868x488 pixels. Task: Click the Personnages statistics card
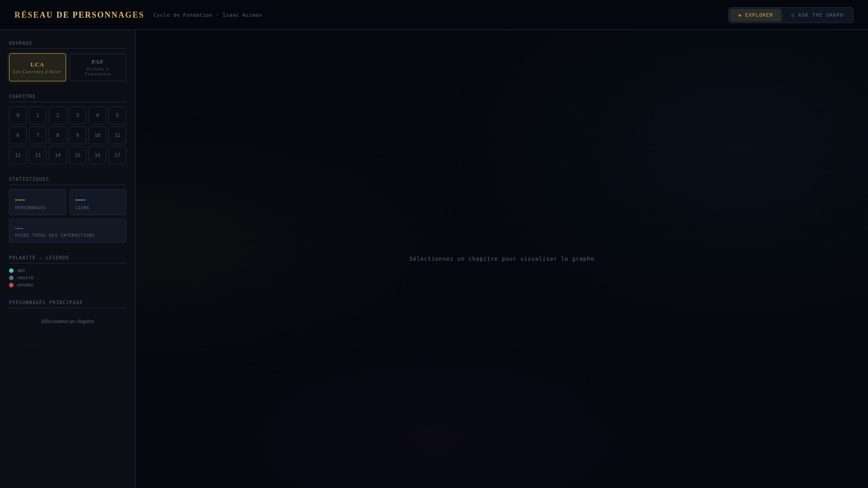[x=38, y=202]
